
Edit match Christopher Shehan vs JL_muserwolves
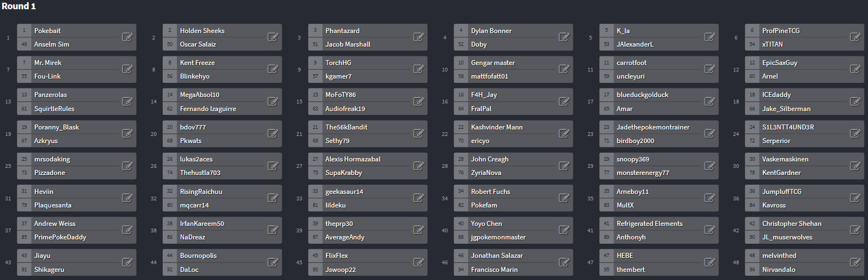click(x=856, y=230)
